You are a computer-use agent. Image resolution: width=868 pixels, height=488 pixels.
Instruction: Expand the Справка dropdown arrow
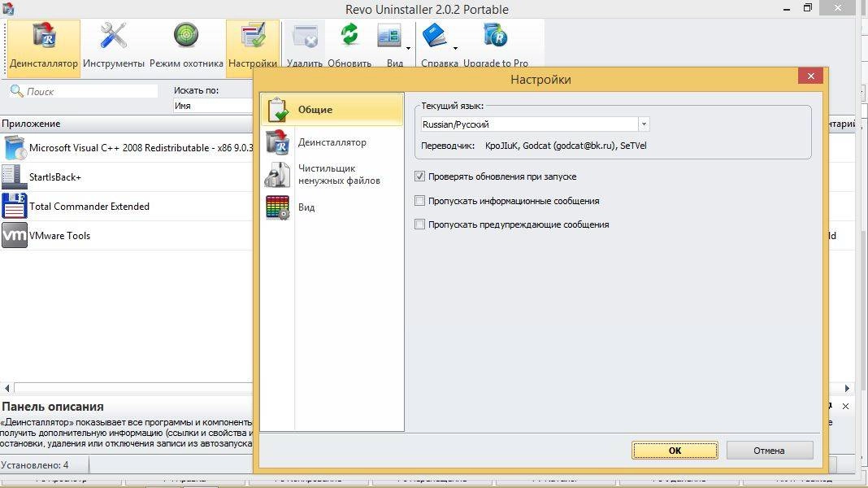(x=456, y=48)
